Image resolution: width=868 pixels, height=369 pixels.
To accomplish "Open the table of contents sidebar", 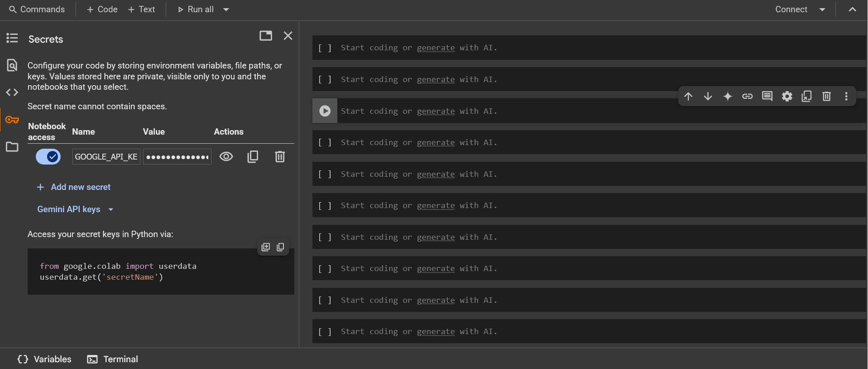I will [12, 39].
